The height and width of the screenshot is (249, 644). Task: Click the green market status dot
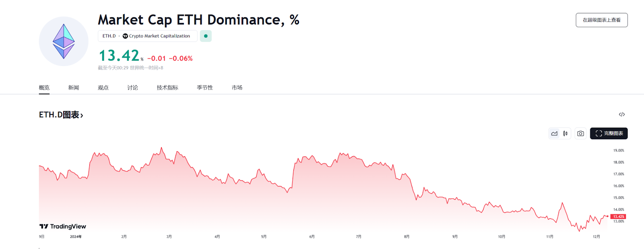click(206, 36)
